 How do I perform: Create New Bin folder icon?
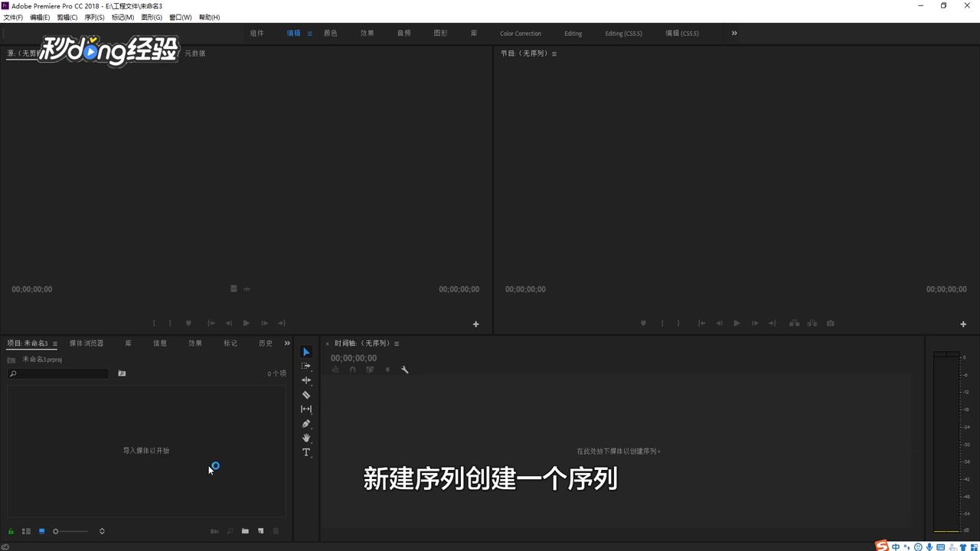pos(245,531)
